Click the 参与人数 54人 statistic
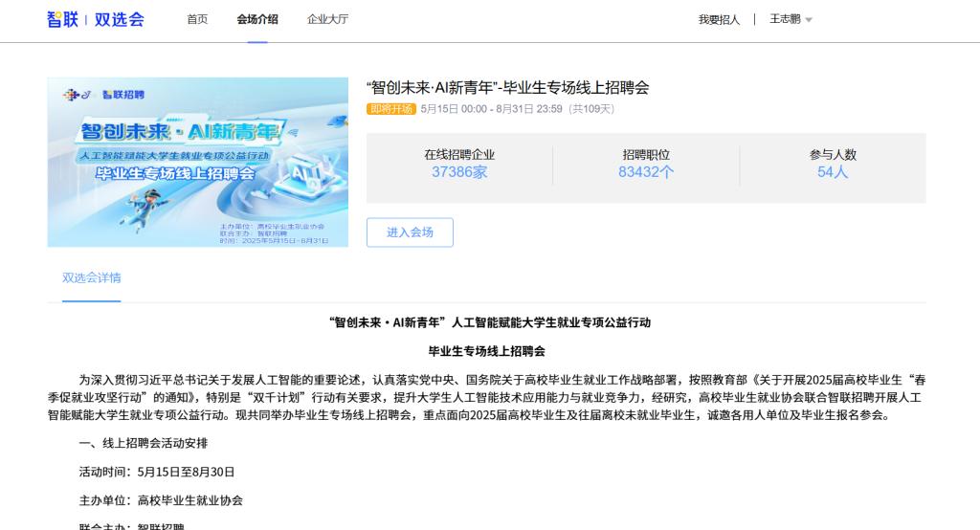Viewport: 980px width, 530px height. pos(833,164)
